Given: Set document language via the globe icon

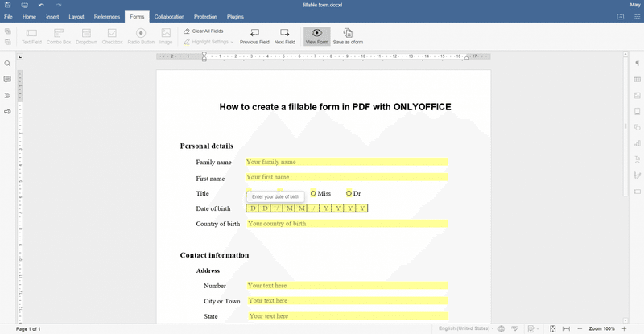Looking at the screenshot, I should (501, 328).
